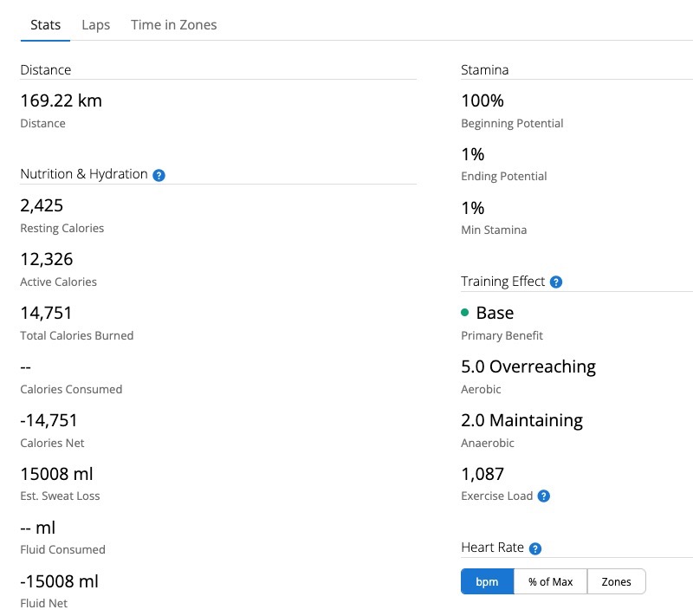The width and height of the screenshot is (693, 616).
Task: Click the 15008 ml sweat loss value
Action: tap(56, 474)
